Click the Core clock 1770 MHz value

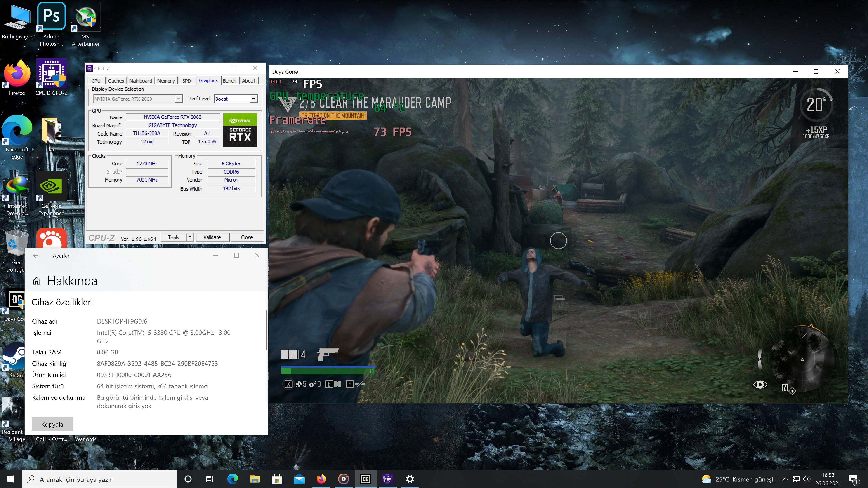tap(147, 164)
